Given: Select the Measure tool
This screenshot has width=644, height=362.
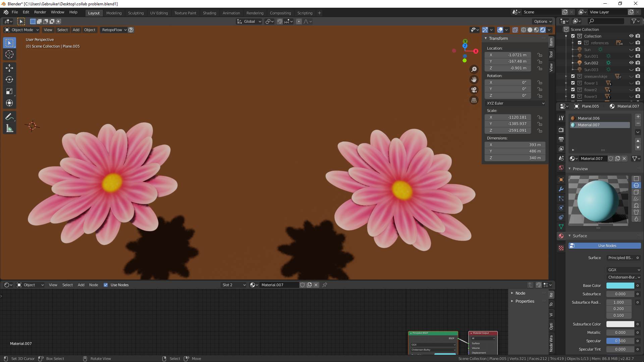Looking at the screenshot, I should (9, 129).
